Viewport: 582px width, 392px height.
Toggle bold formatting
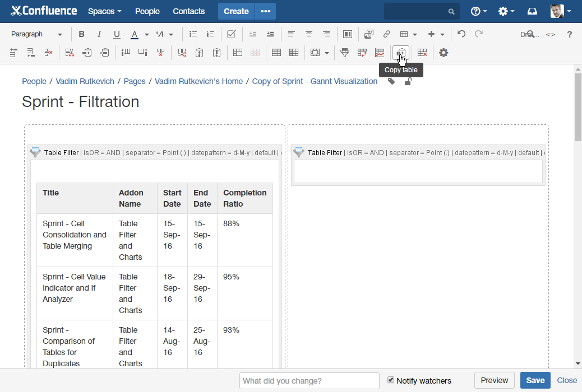[82, 34]
